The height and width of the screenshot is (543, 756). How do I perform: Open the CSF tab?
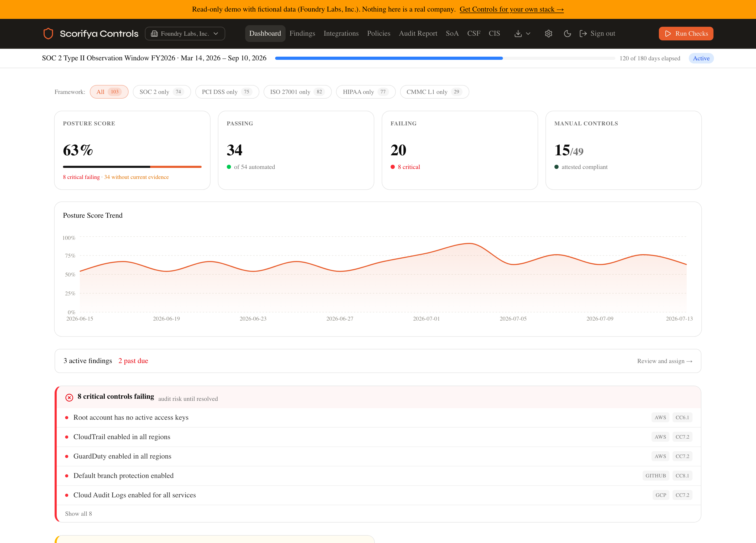click(x=474, y=34)
